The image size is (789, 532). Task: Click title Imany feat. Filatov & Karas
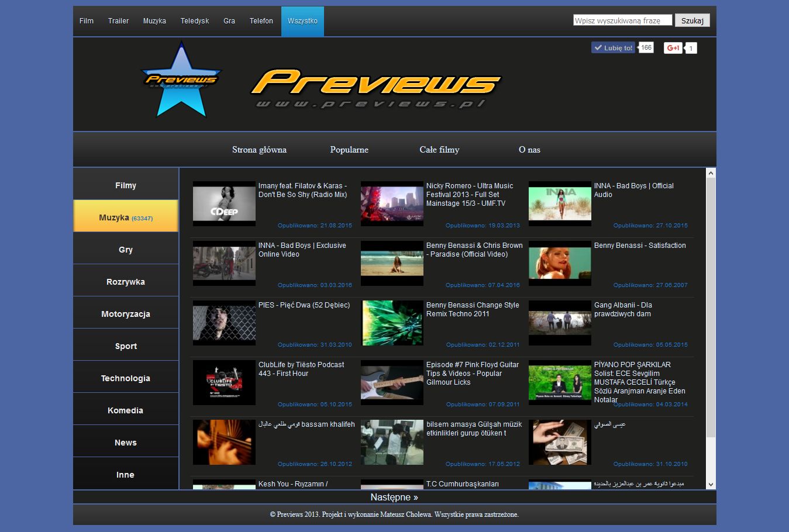pyautogui.click(x=303, y=190)
